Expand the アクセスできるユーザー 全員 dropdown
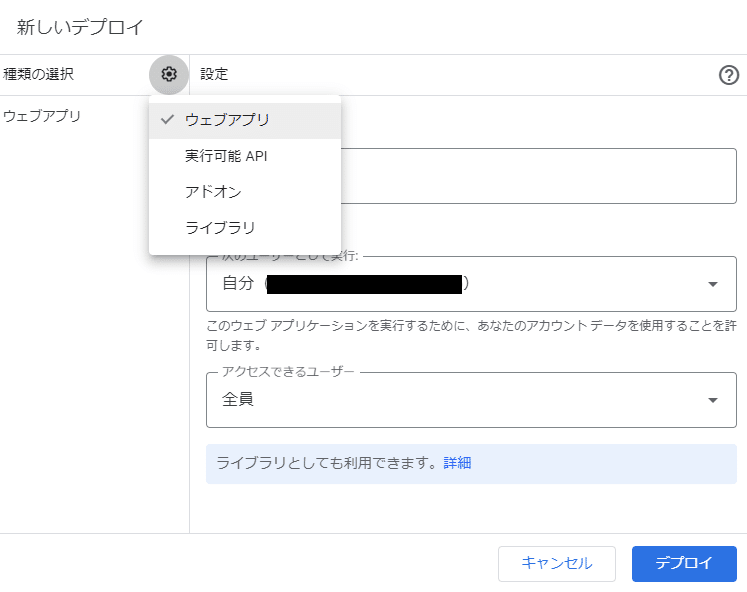 point(471,400)
